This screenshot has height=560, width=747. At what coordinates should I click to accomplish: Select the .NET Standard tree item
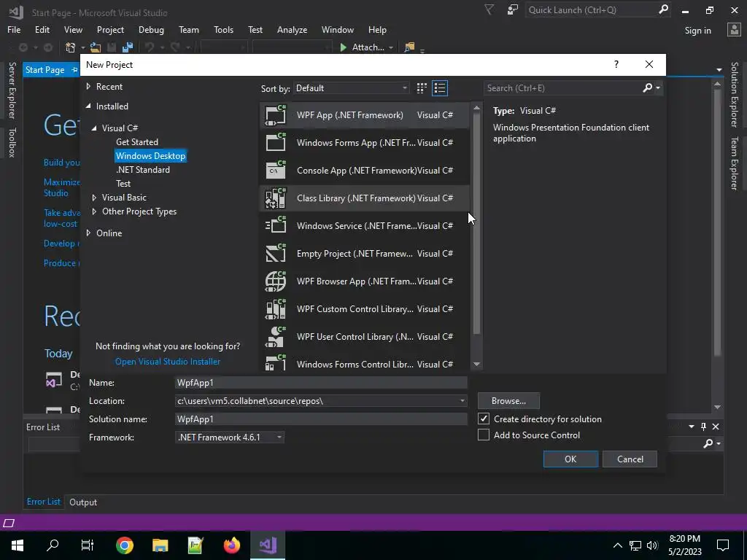pyautogui.click(x=142, y=169)
